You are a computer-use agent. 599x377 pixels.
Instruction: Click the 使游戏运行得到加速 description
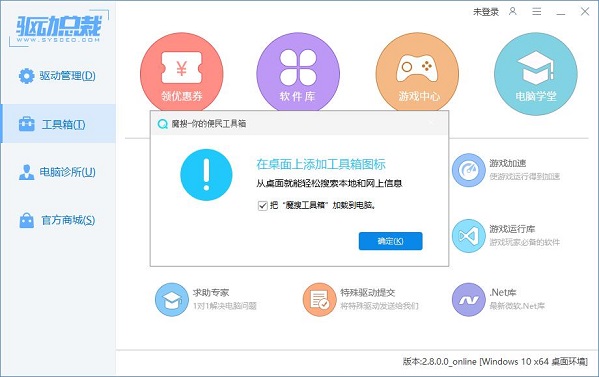tap(525, 176)
